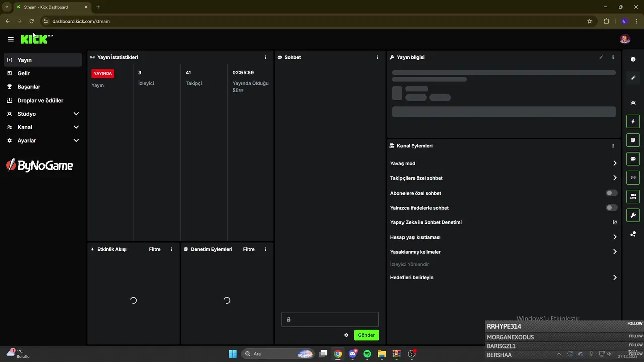Click the 02:55:59 stream duration value

[x=243, y=73]
